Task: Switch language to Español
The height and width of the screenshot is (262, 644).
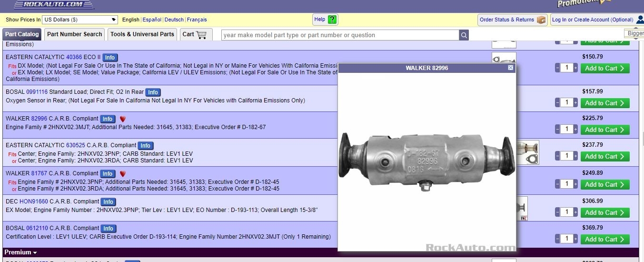Action: coord(152,20)
